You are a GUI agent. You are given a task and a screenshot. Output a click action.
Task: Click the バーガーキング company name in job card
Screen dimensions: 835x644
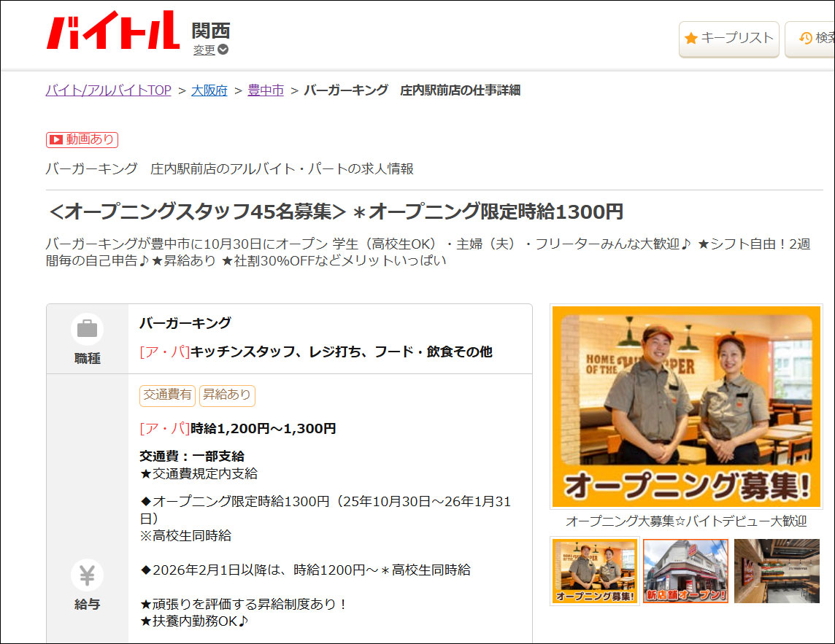tap(185, 323)
